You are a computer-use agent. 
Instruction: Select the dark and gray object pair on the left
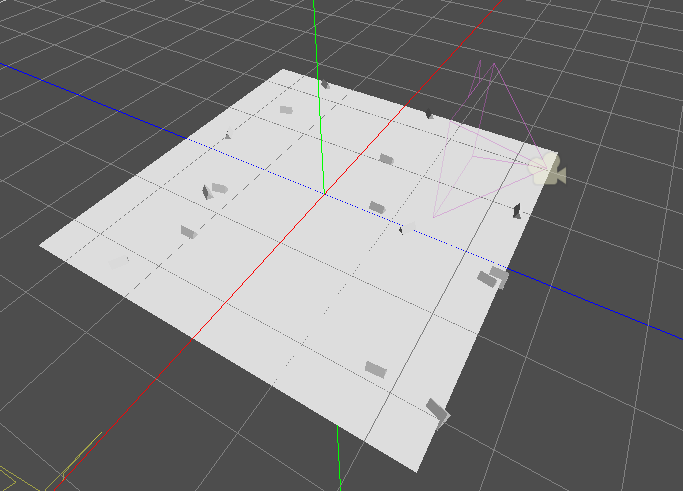pyautogui.click(x=214, y=189)
